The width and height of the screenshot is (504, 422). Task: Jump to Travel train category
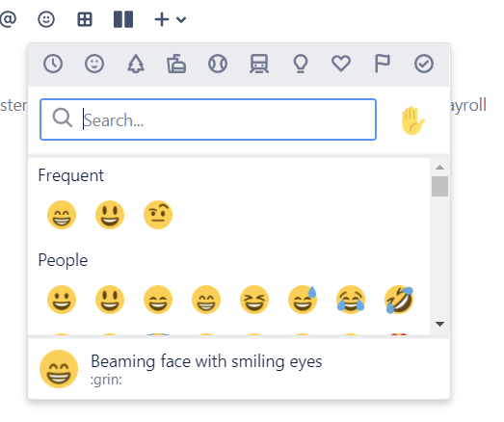click(259, 64)
